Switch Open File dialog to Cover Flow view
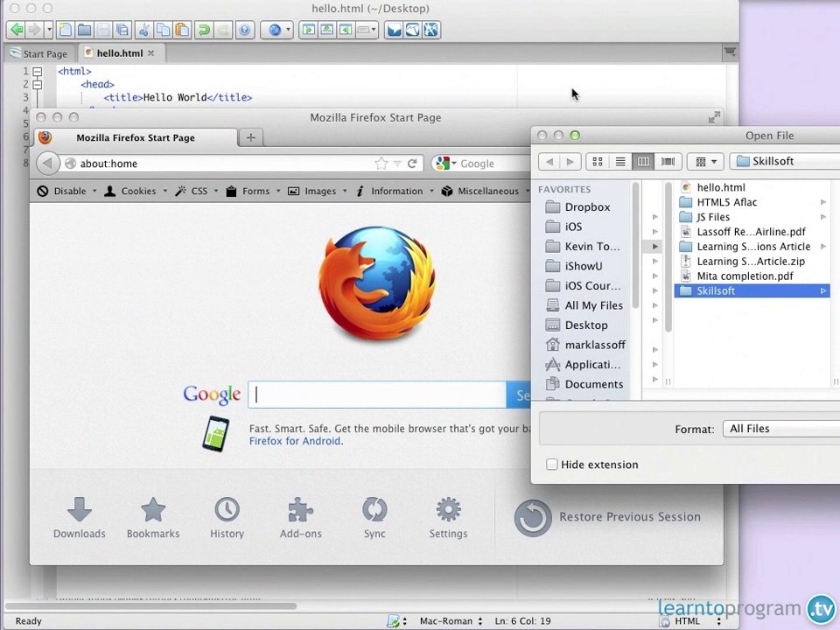 pos(668,161)
